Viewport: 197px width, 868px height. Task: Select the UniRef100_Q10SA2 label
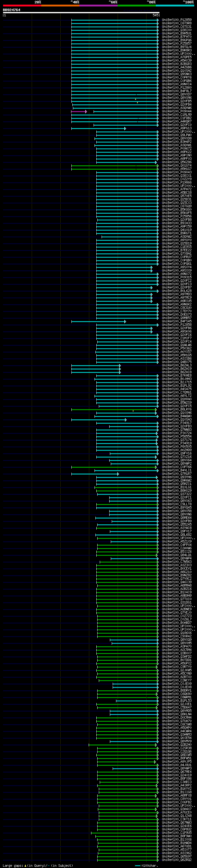[177, 71]
